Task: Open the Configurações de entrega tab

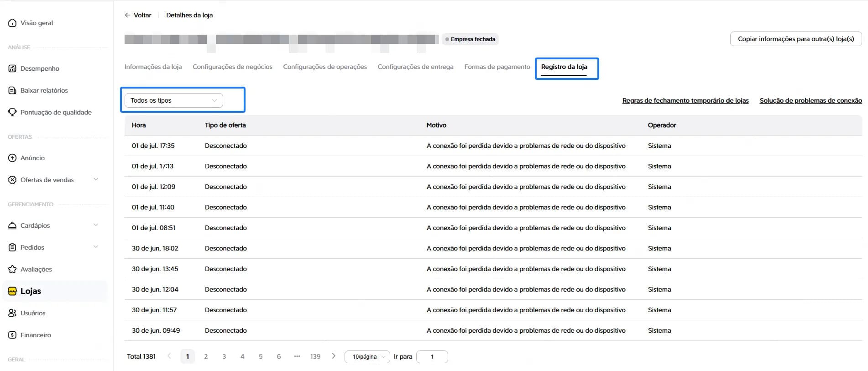Action: 416,67
